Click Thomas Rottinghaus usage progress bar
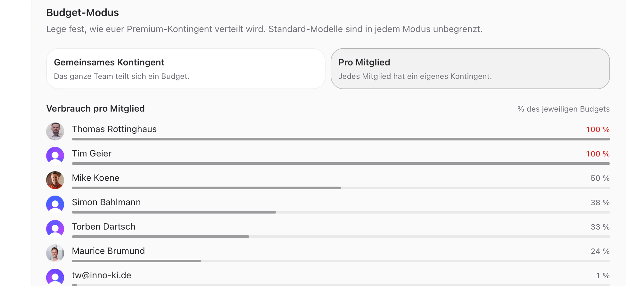 click(341, 139)
